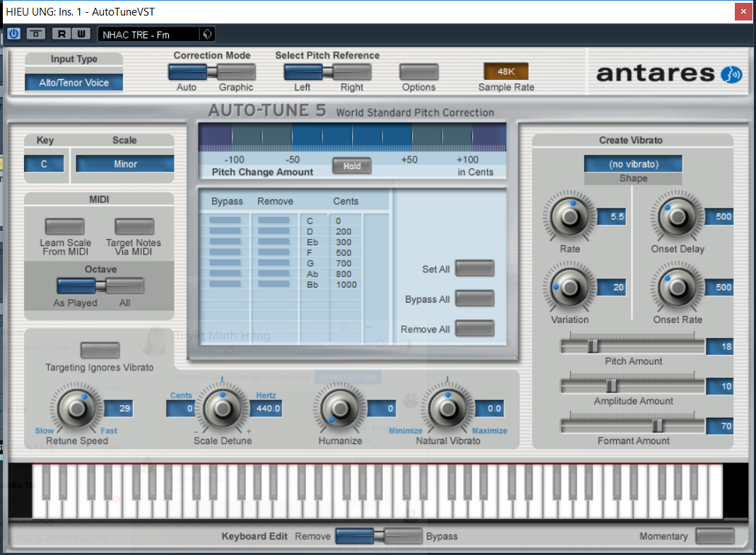The width and height of the screenshot is (756, 555).
Task: Click the Scale Detune knob
Action: click(223, 408)
